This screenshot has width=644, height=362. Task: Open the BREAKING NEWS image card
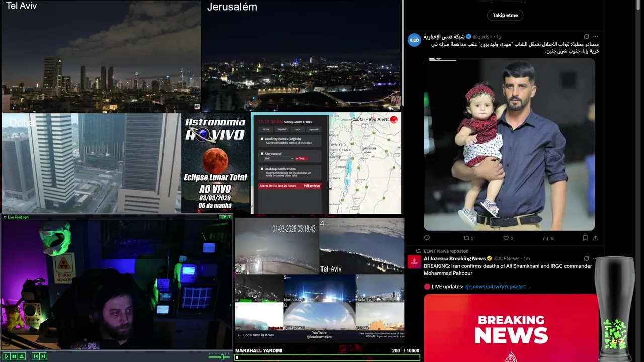pos(511,328)
